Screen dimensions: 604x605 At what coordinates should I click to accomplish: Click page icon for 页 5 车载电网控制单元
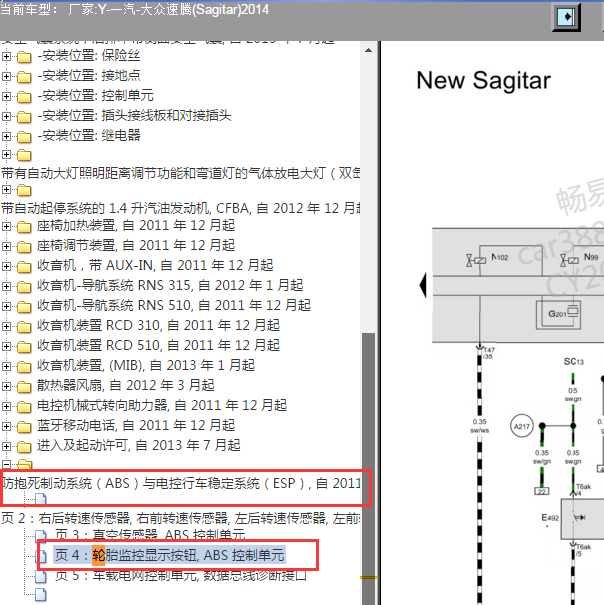[x=41, y=576]
